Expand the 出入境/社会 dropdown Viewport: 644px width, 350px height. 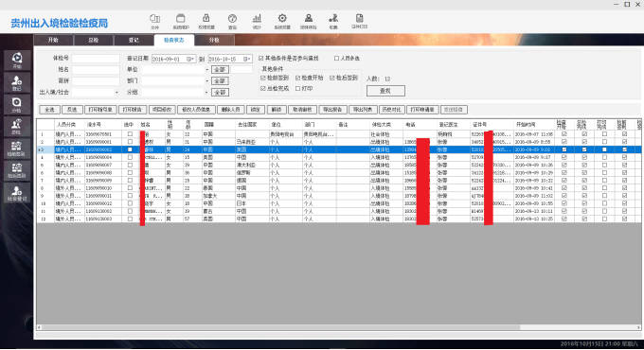116,93
